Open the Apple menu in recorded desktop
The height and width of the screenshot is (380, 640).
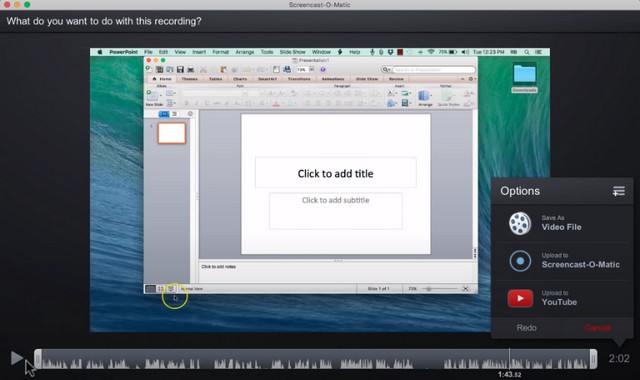click(100, 52)
